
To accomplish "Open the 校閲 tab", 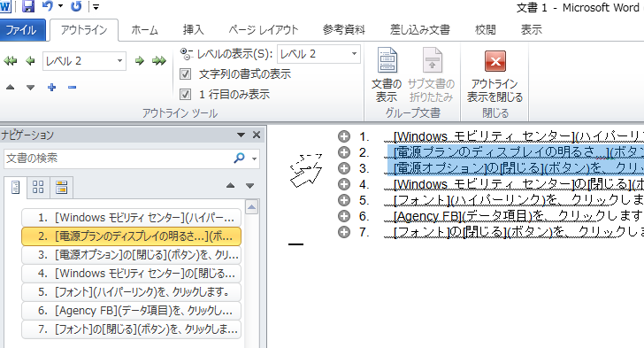I will (486, 30).
